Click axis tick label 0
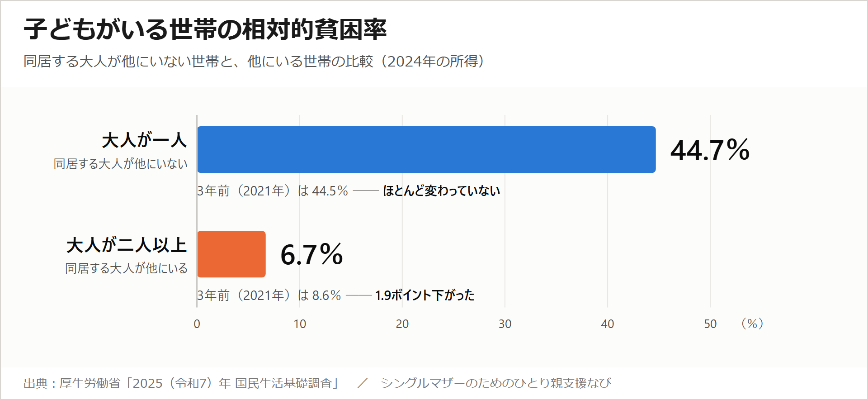This screenshot has width=868, height=400. point(197,324)
